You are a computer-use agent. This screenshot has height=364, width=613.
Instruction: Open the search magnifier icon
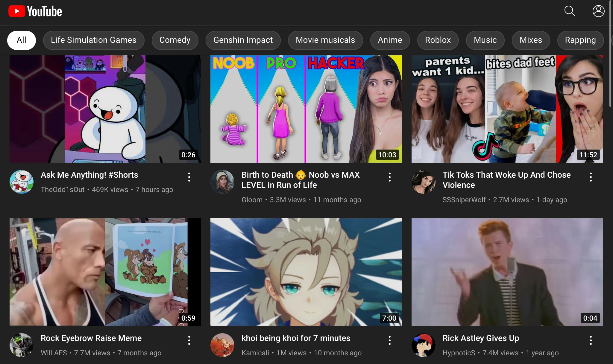click(x=569, y=11)
